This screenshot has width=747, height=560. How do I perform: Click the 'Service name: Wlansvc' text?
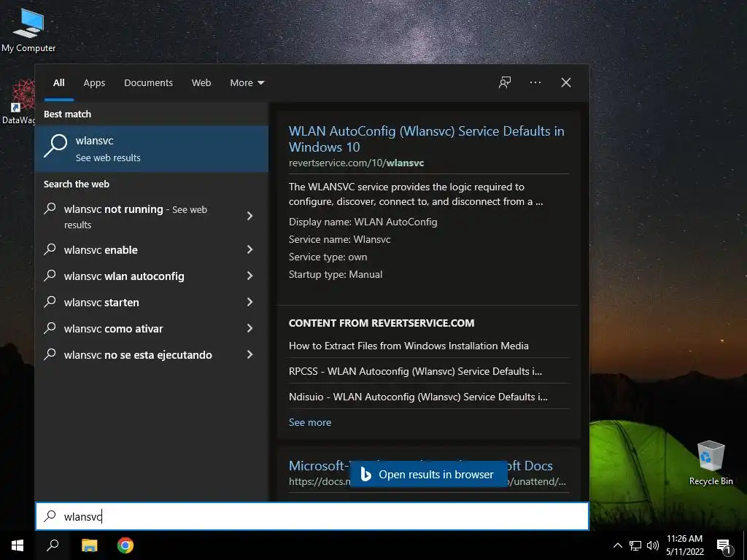coord(339,239)
